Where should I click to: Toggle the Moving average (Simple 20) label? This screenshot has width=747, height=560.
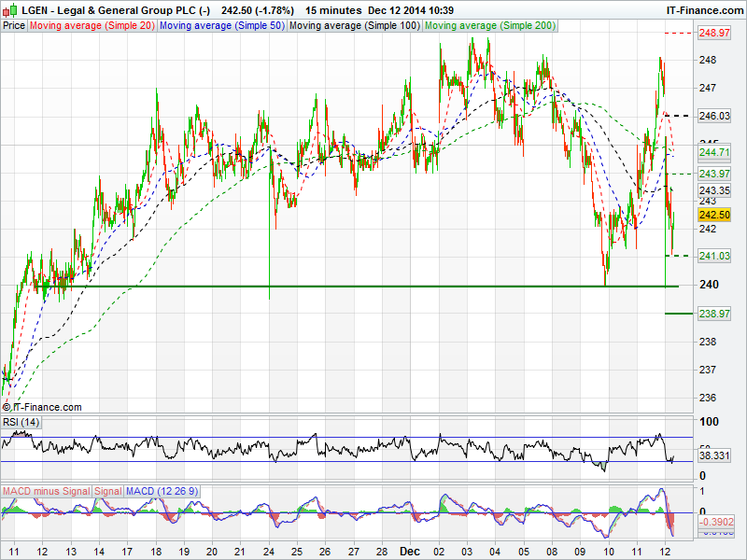click(x=92, y=25)
